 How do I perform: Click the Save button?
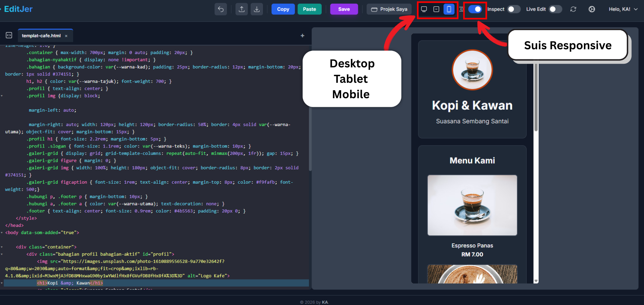[x=344, y=9]
